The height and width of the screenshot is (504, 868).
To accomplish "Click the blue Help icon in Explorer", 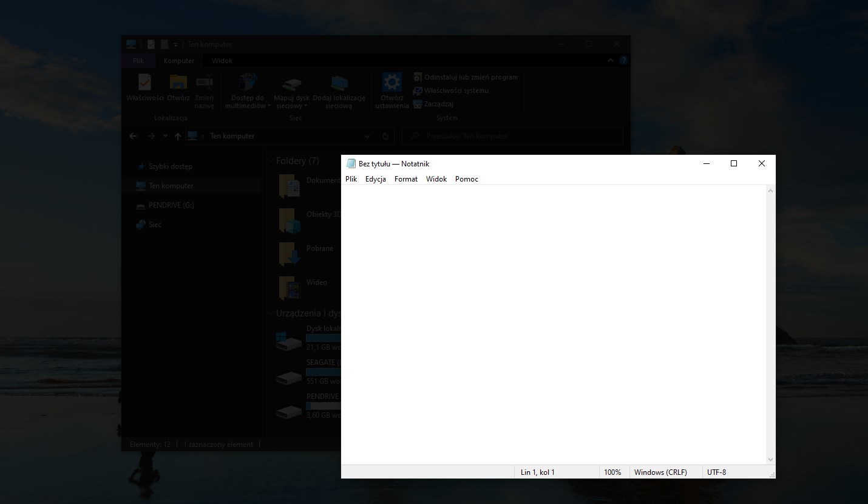I will point(623,61).
